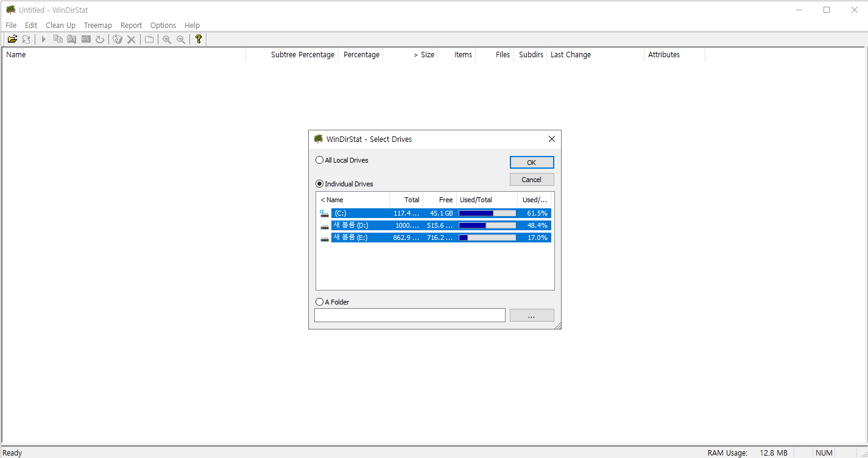Open the Clean Up menu
Screen dimensions: 868x458
coord(60,25)
